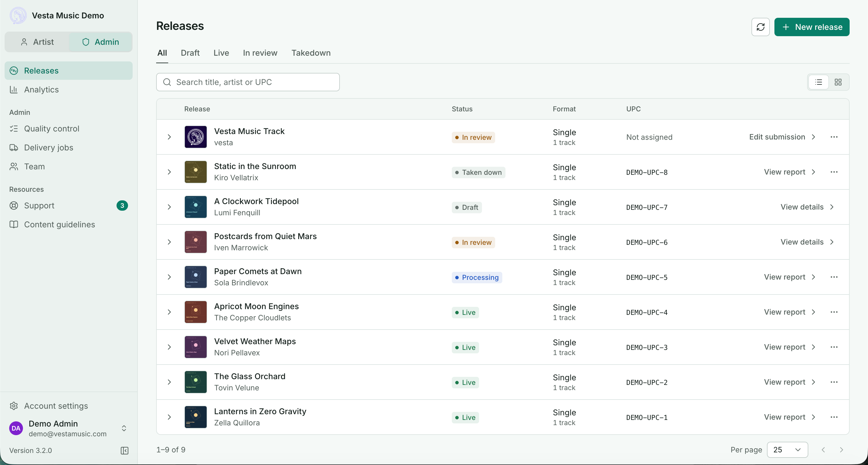Image resolution: width=868 pixels, height=465 pixels.
Task: Switch to Admin mode
Action: [100, 42]
